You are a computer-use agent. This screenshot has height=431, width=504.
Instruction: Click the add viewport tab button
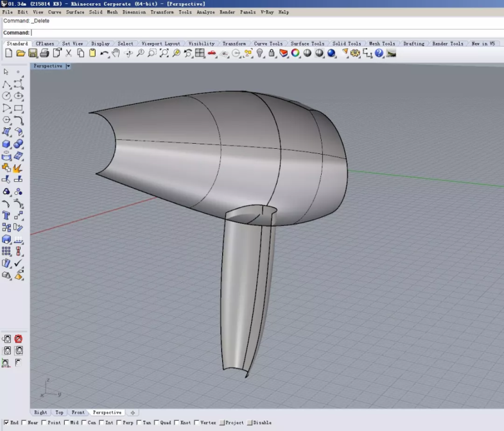(x=132, y=412)
